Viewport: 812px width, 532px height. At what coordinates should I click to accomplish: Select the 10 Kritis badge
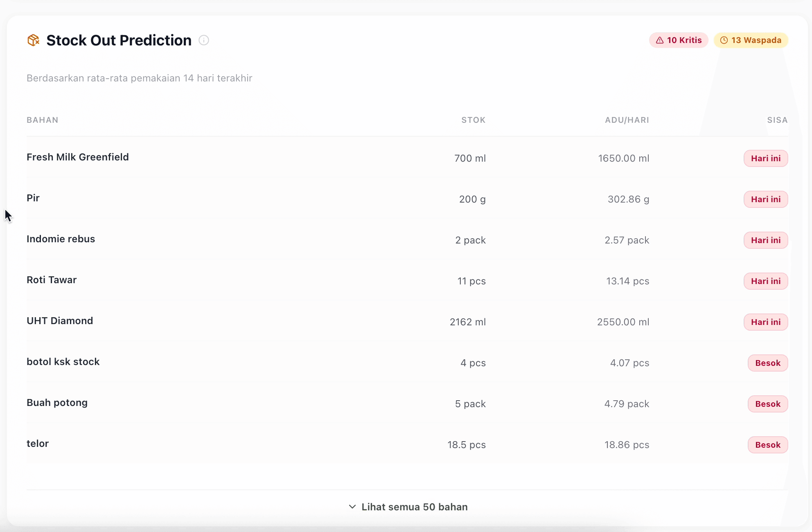coord(679,40)
